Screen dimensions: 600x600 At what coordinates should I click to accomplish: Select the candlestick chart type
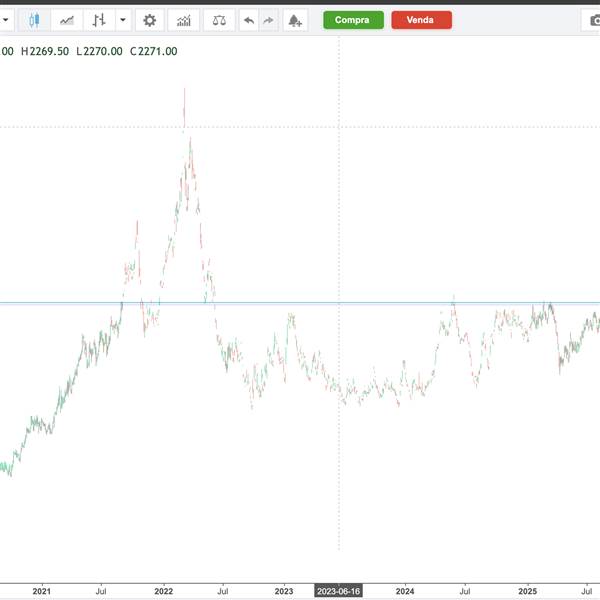34,20
